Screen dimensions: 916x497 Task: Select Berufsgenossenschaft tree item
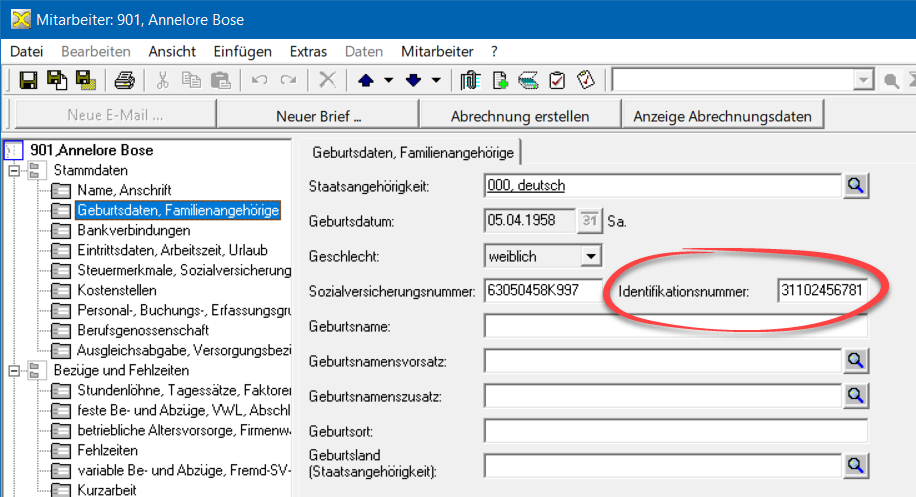pos(143,330)
